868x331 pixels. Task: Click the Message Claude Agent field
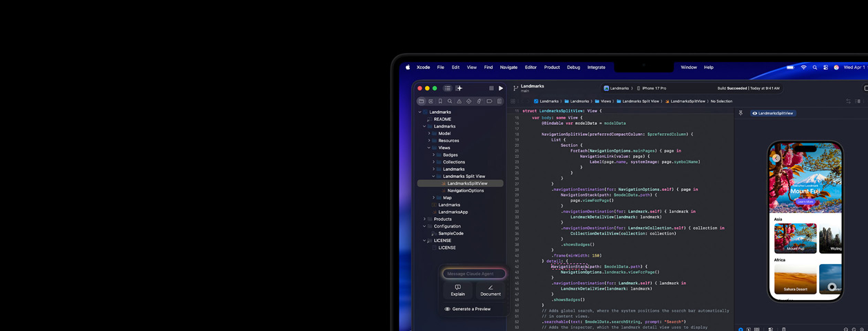[474, 274]
